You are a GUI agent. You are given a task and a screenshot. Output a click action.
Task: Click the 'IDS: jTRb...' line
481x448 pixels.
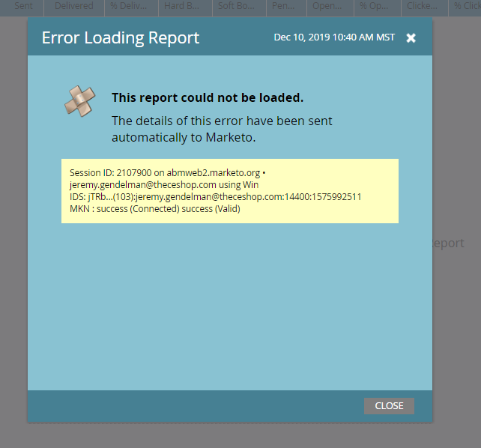(x=216, y=196)
